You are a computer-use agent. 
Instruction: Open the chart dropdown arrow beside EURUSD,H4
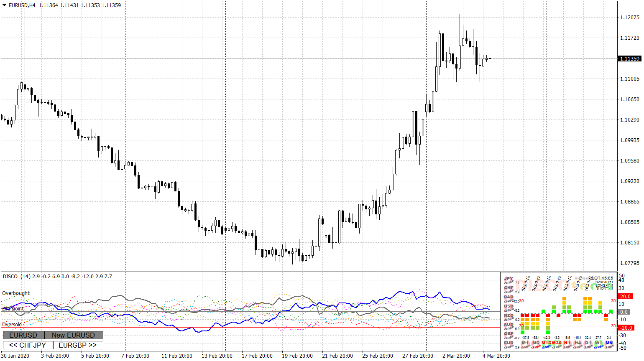click(5, 5)
